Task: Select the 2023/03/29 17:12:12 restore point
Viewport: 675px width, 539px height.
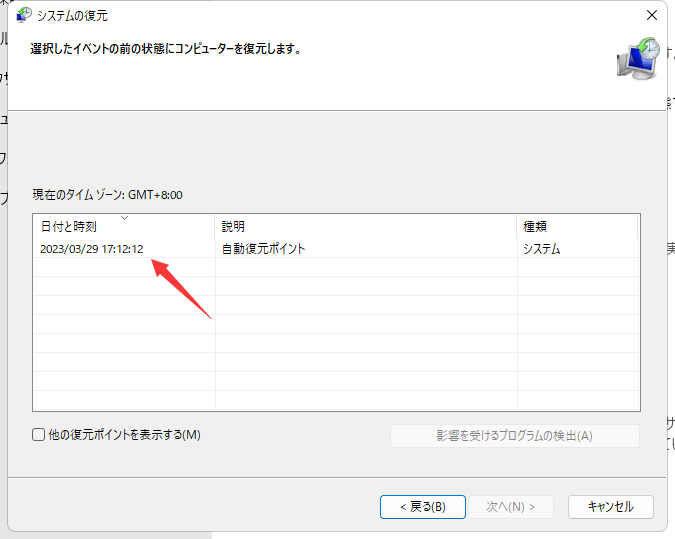Action: click(92, 248)
